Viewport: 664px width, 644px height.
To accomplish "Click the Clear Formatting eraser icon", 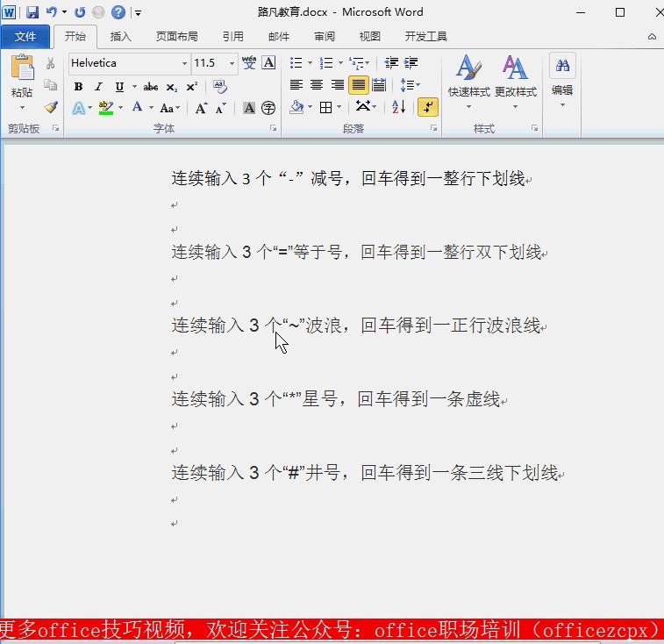I will pos(220,87).
